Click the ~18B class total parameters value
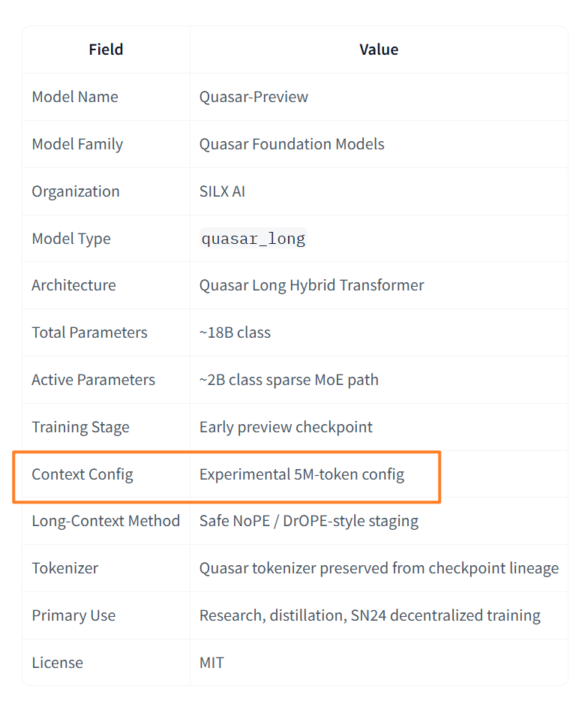Viewport: 588px width, 710px height. (x=235, y=332)
